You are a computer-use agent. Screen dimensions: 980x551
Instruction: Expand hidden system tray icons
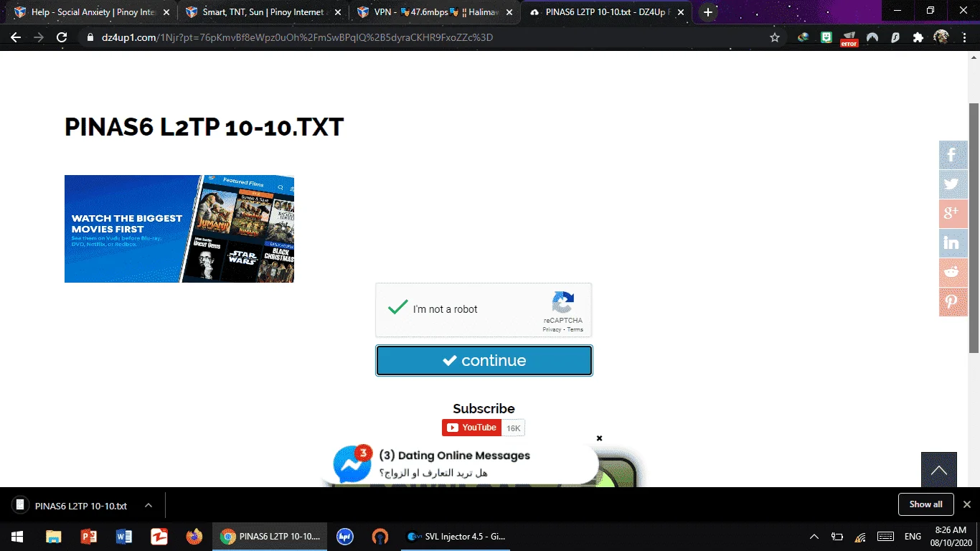click(814, 536)
